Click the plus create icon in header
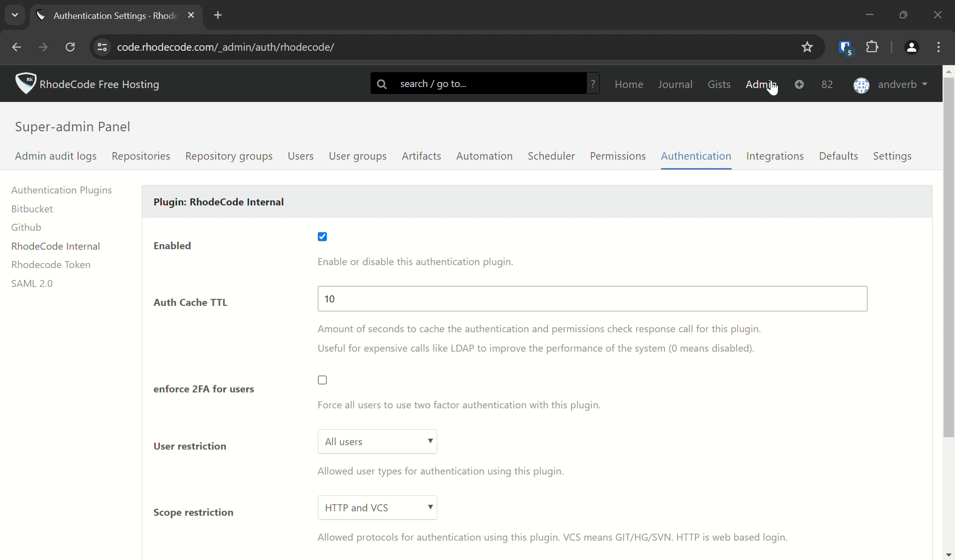Screen dimensions: 955x560 click(x=799, y=85)
